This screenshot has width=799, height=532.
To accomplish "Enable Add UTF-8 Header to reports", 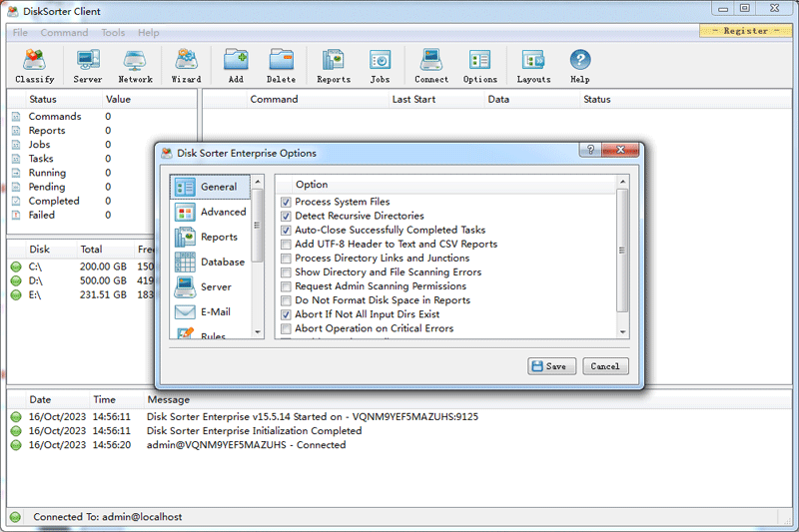I will tap(287, 245).
